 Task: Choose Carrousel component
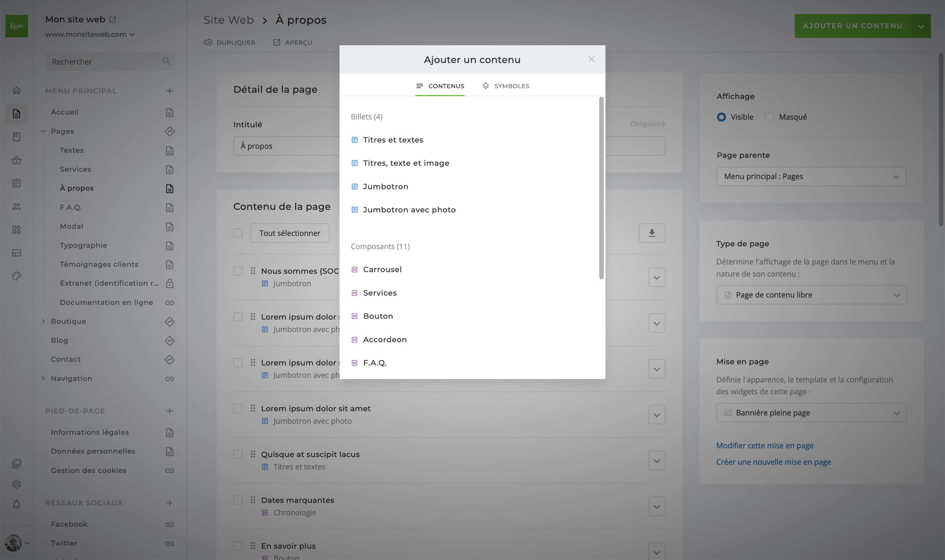(x=376, y=270)
